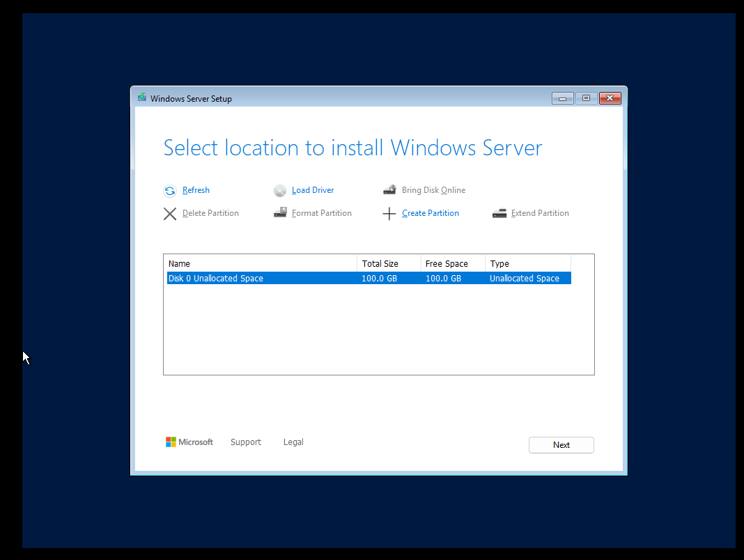Screen dimensions: 744x560
Task: Click the Type column header
Action: pos(527,264)
